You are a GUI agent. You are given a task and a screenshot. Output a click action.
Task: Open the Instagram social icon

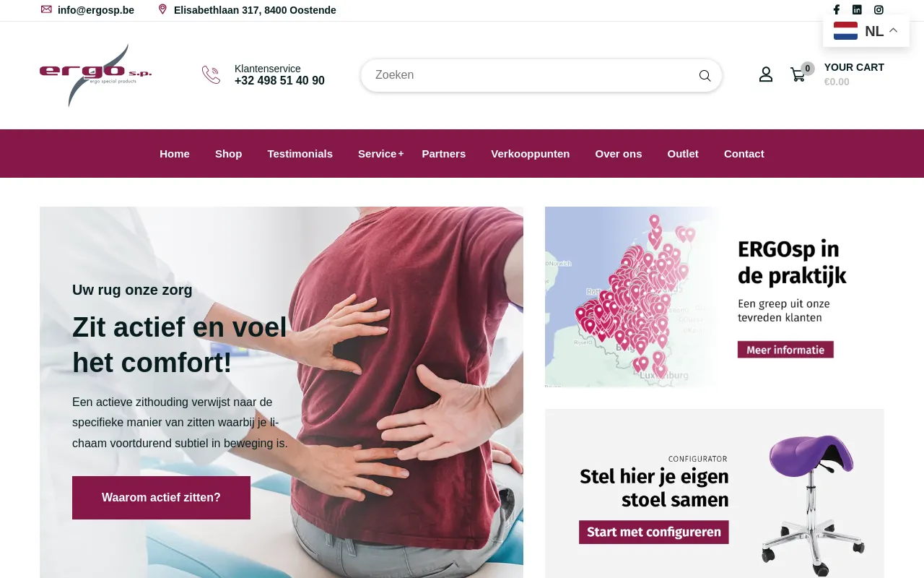pyautogui.click(x=879, y=10)
